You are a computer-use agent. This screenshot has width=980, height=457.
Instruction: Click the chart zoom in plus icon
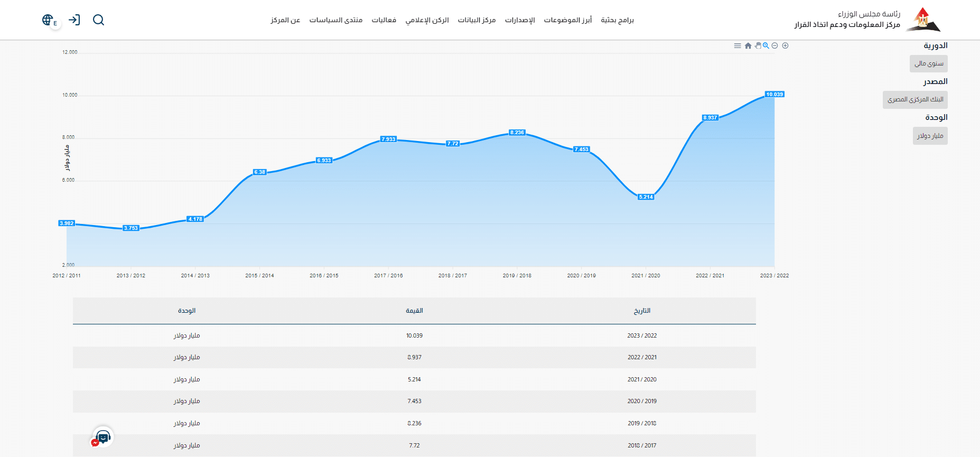point(785,46)
